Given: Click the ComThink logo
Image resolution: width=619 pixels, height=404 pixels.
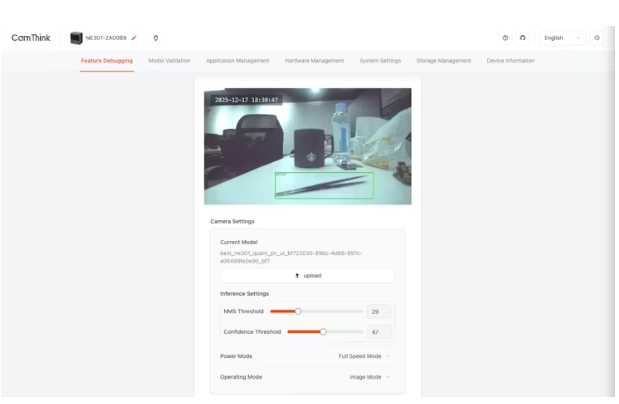Looking at the screenshot, I should pos(31,38).
